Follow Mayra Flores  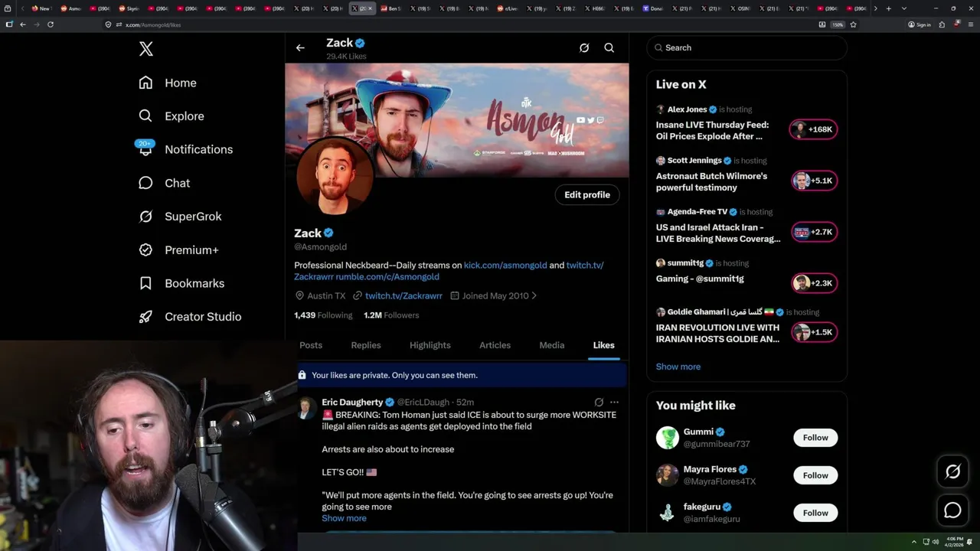tap(815, 475)
